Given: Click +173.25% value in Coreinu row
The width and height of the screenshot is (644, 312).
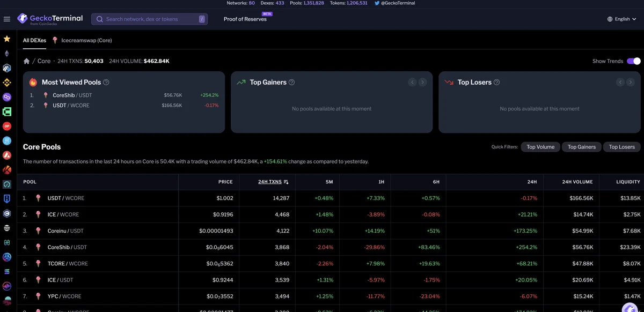Looking at the screenshot, I should tap(524, 231).
